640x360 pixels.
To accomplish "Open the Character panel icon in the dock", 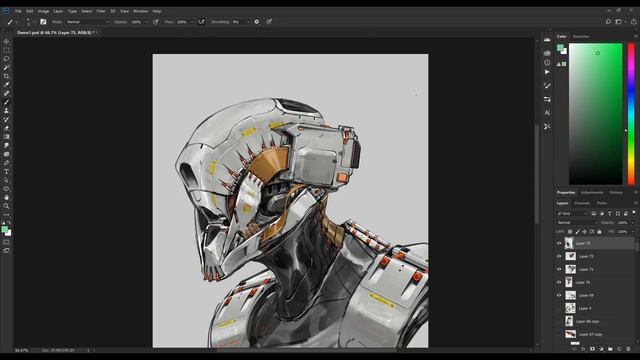I will point(547,113).
